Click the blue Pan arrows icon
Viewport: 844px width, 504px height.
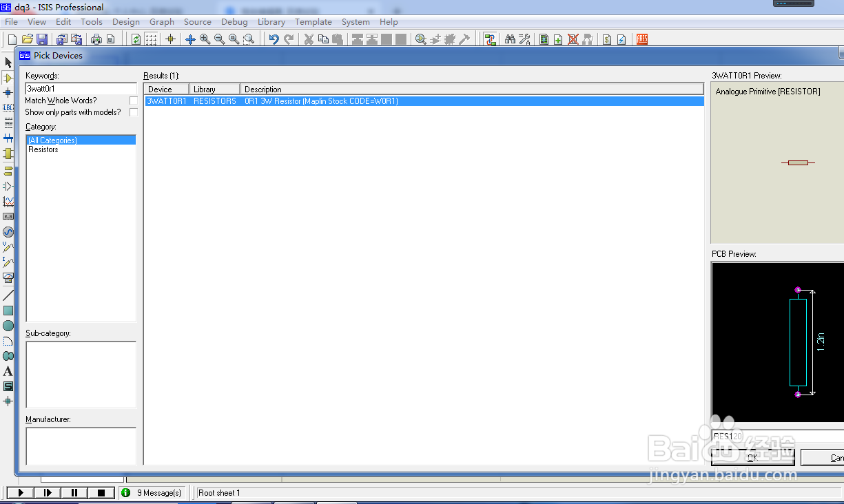click(190, 39)
